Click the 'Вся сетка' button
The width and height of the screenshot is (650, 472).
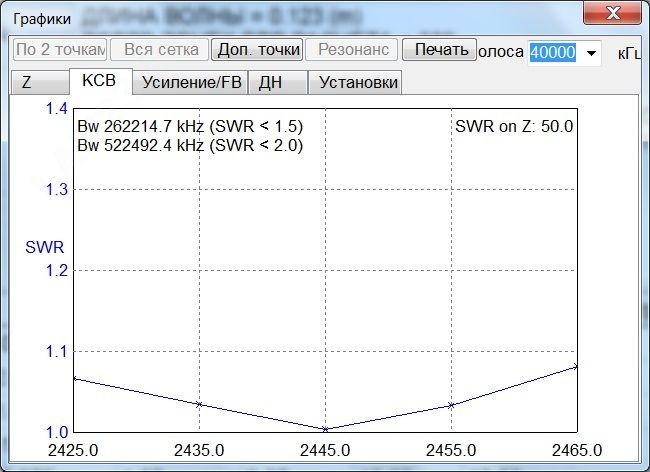point(160,50)
